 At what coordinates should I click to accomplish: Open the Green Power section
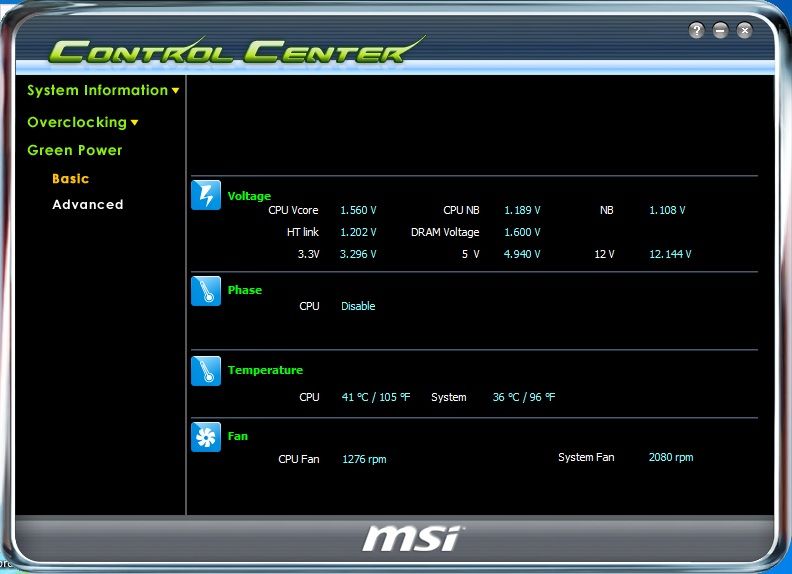pos(75,150)
